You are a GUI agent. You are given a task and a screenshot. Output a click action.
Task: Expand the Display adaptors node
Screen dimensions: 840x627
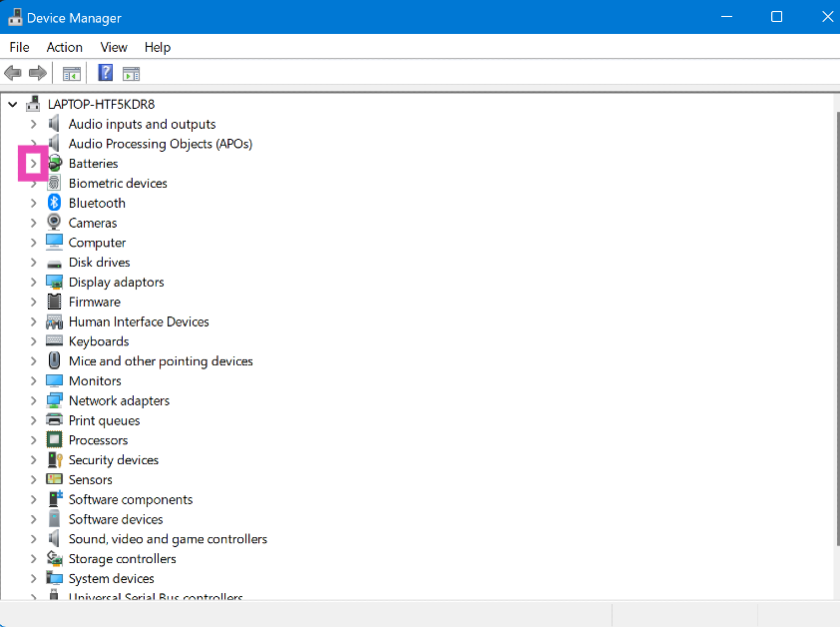(x=33, y=283)
